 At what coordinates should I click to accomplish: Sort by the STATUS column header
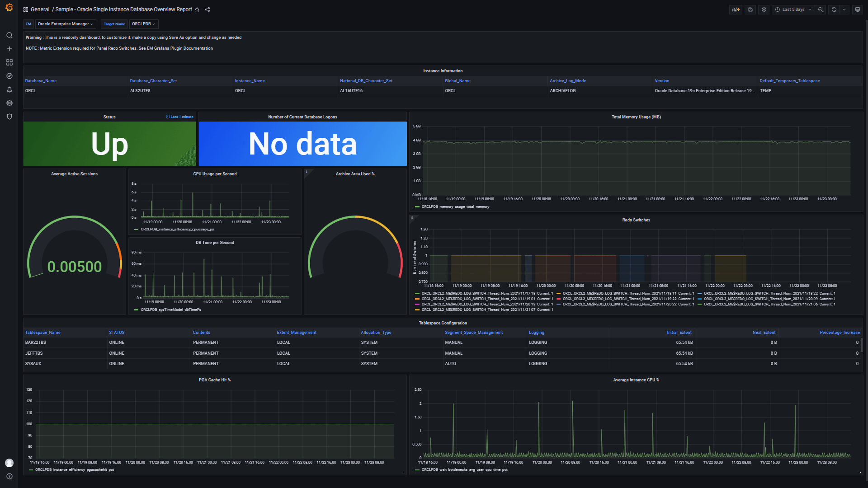pos(116,332)
